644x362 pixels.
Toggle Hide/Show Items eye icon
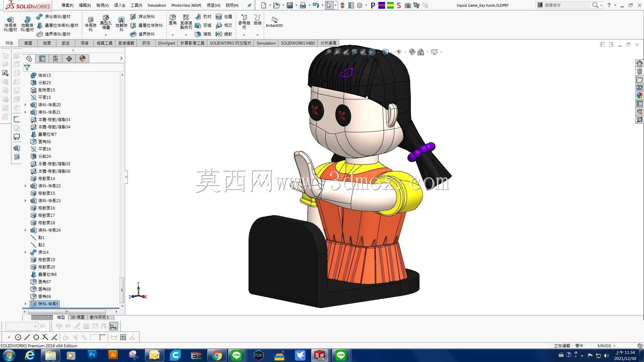[399, 52]
